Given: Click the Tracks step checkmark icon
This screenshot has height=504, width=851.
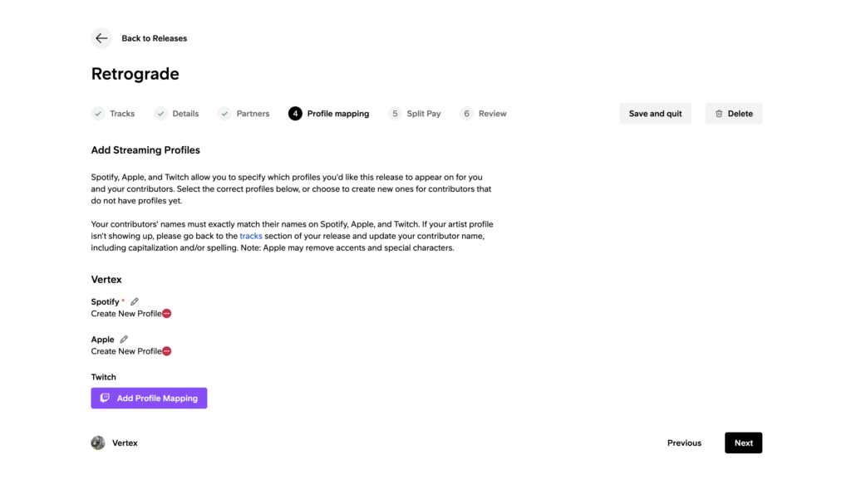Looking at the screenshot, I should [x=98, y=114].
